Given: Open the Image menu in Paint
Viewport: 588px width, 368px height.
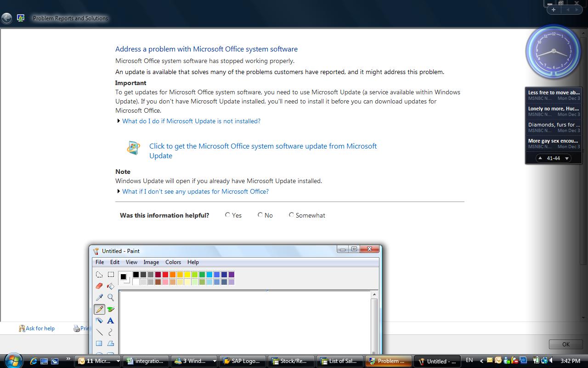Looking at the screenshot, I should pos(151,262).
